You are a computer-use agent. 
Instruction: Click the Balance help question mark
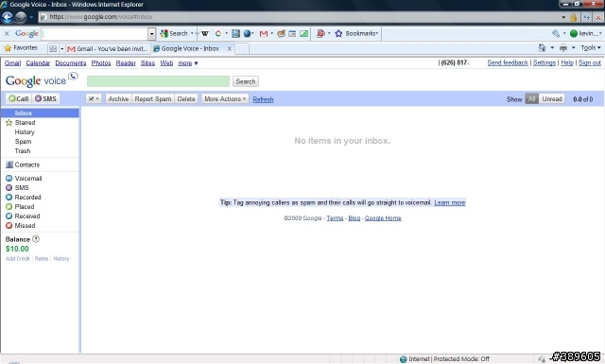click(x=36, y=239)
